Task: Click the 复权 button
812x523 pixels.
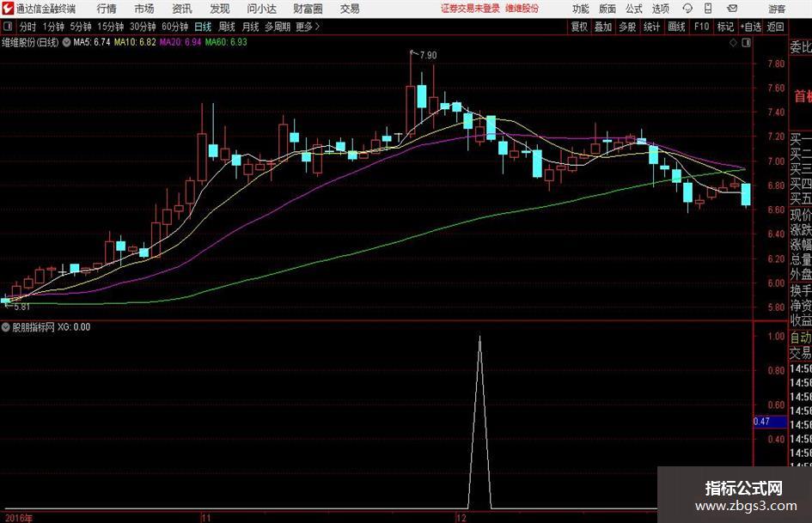Action: (579, 27)
